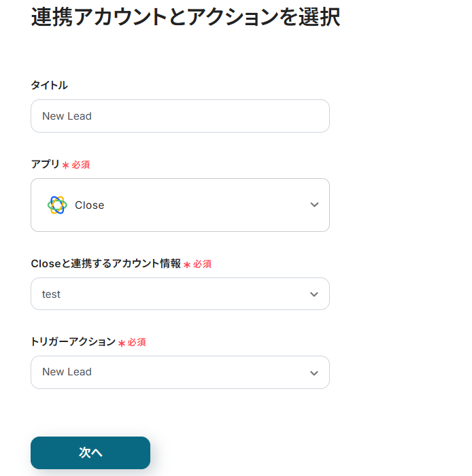Expand the トリガーアクション dropdown chevron
This screenshot has width=472, height=476.
click(x=314, y=373)
